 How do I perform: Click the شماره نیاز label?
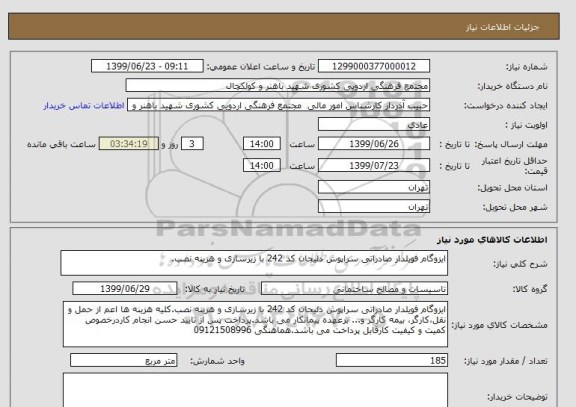tap(527, 66)
